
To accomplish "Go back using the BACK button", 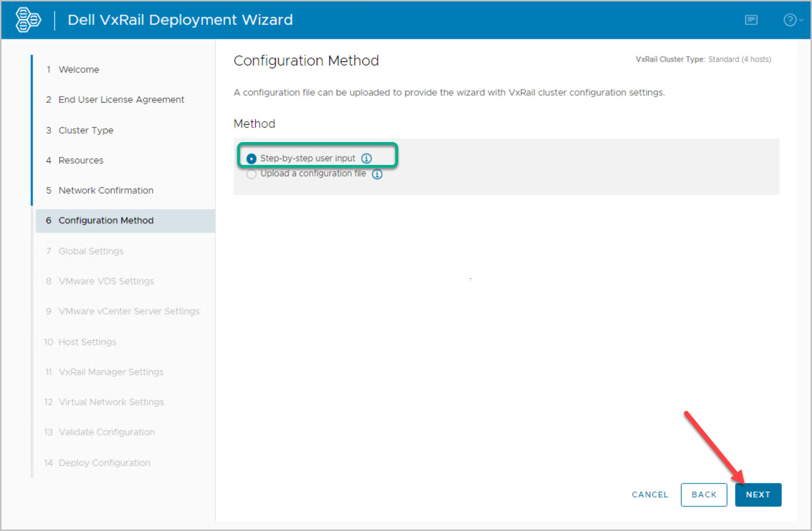I will click(703, 495).
